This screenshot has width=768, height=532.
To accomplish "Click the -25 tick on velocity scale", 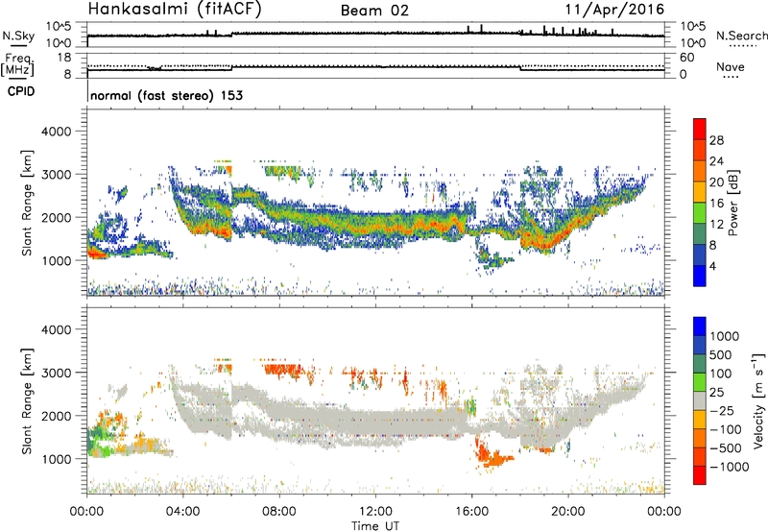I will click(720, 410).
